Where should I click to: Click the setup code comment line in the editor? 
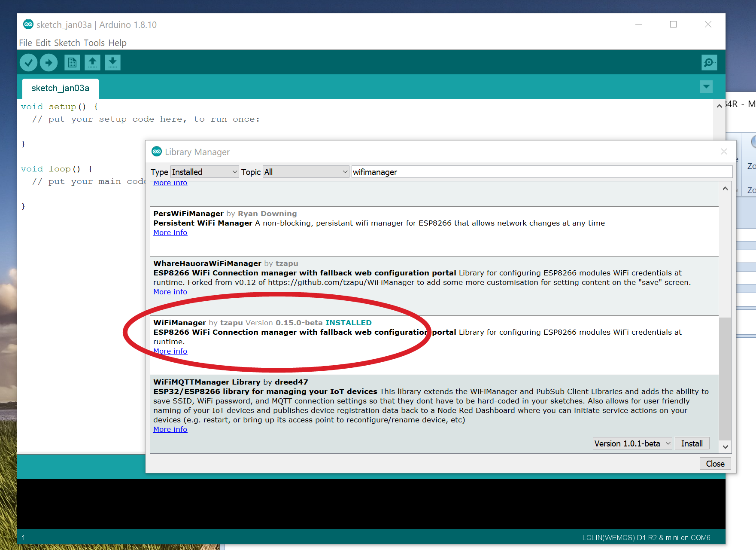[146, 119]
